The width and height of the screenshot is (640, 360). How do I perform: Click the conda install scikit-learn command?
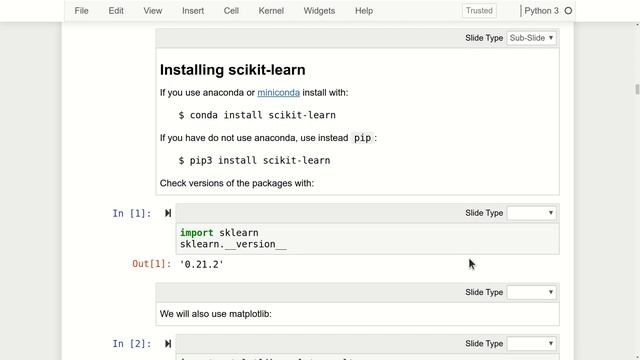coord(257,115)
